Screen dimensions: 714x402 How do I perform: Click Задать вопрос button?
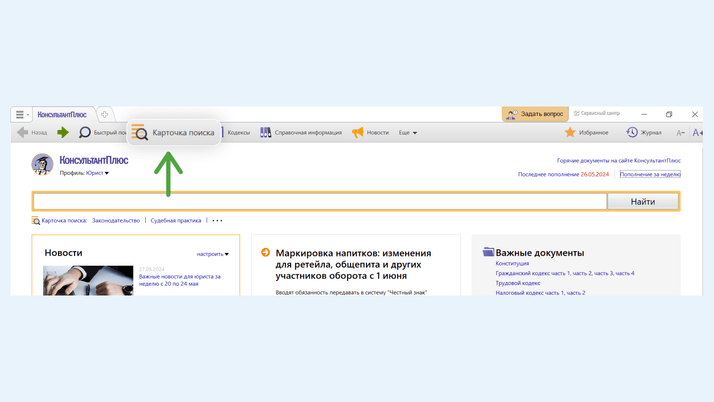point(535,114)
